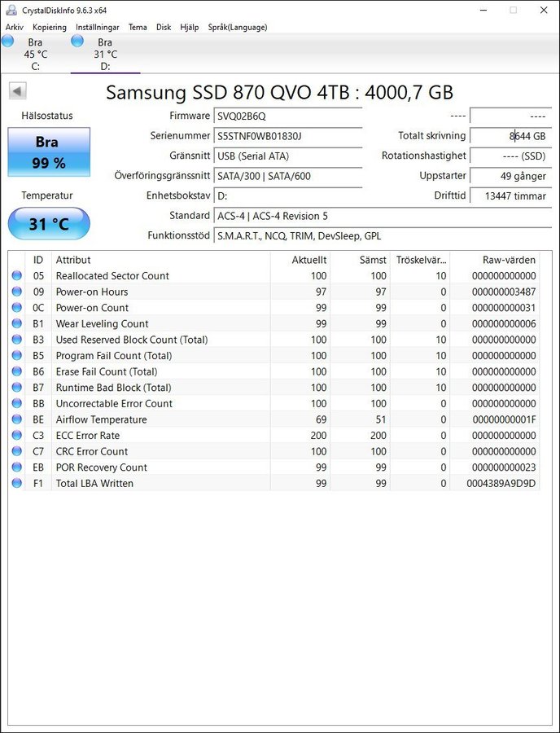Open the Arkiv menu
The image size is (560, 733).
coord(15,27)
